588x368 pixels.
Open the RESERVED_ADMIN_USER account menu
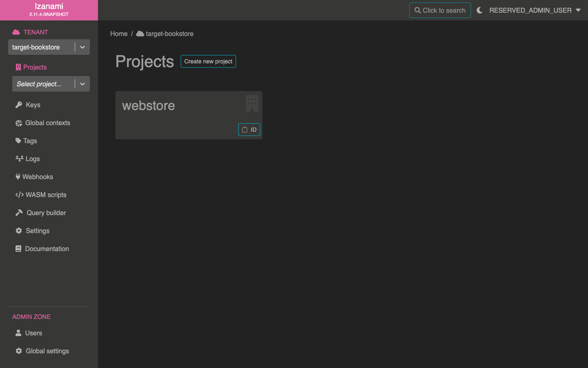(x=535, y=10)
